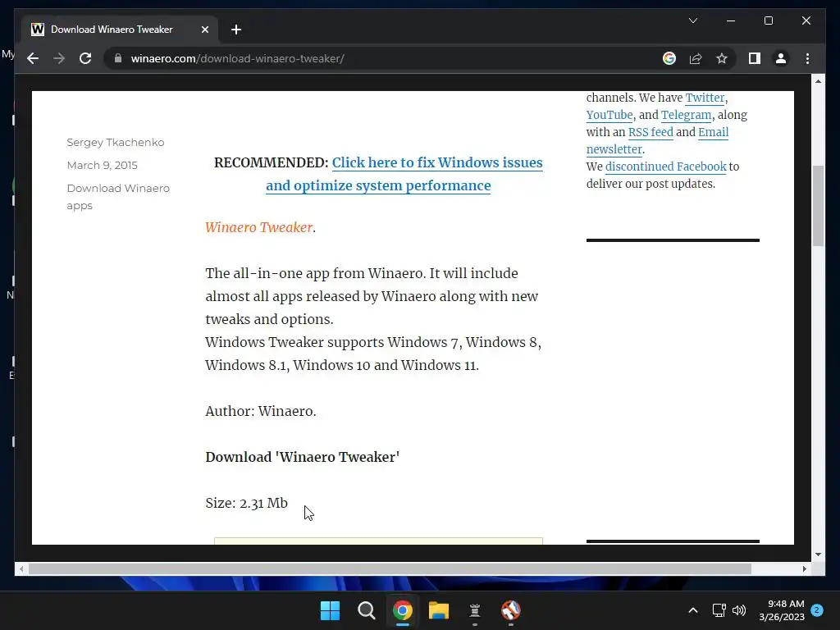840x630 pixels.
Task: Open the Windows Start menu
Action: [x=330, y=610]
